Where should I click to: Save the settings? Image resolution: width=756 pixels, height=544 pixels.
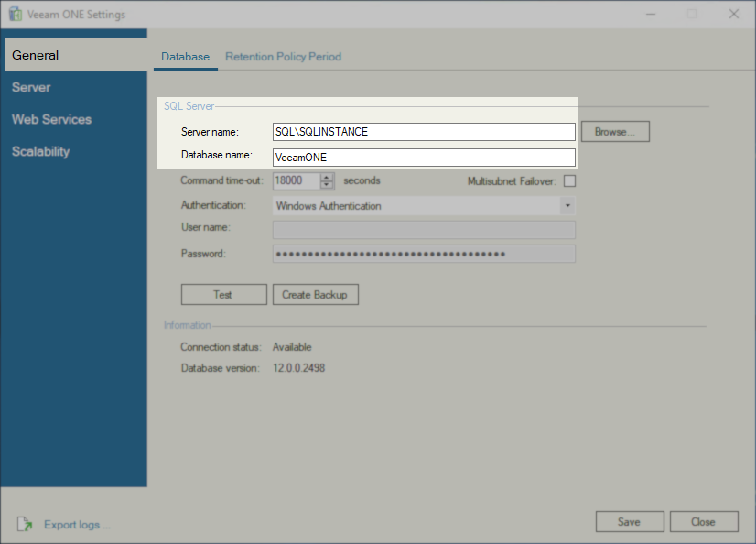(630, 522)
